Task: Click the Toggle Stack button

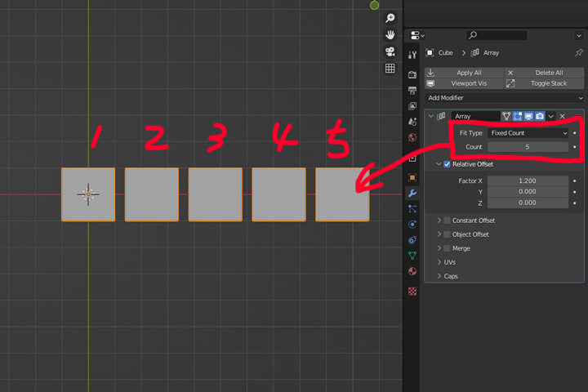Action: (x=545, y=83)
